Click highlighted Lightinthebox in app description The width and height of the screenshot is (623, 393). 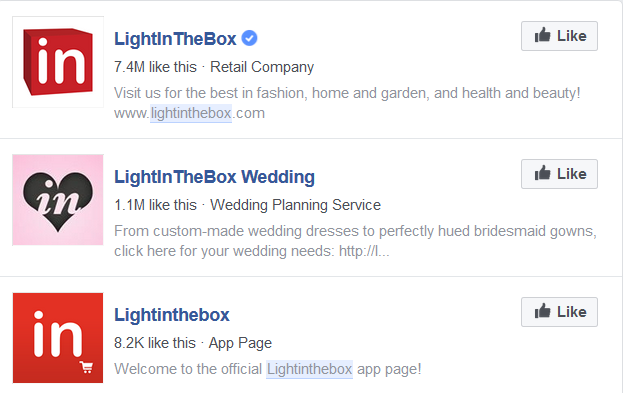coord(310,369)
